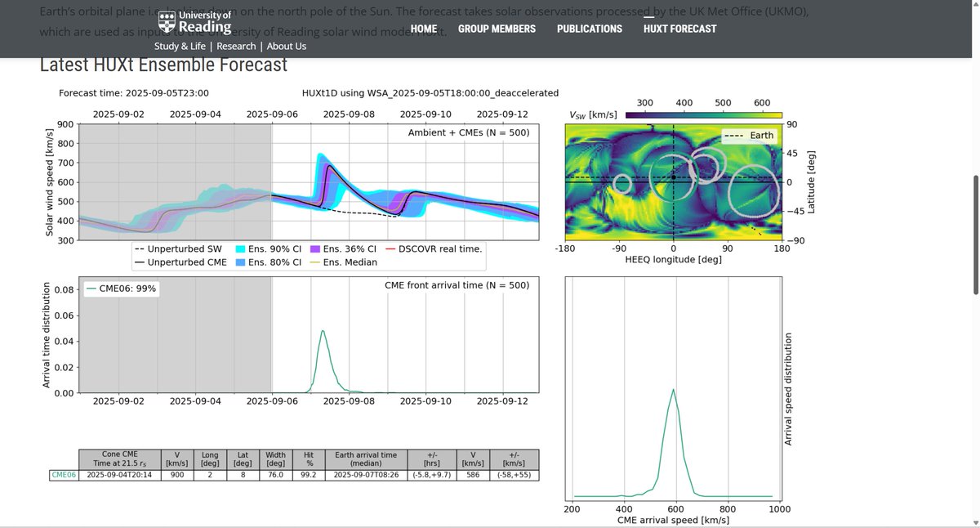Expand the HUXT FORECAST navigation section

point(680,29)
